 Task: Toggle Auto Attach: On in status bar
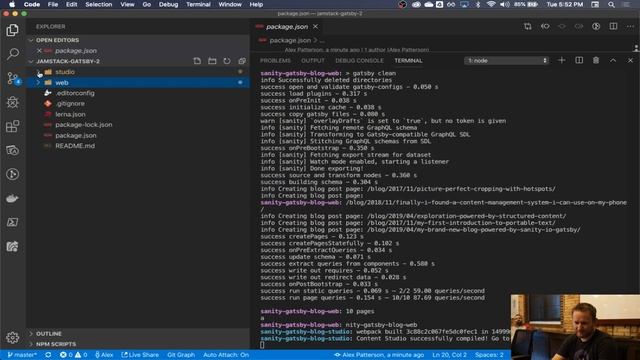click(226, 355)
